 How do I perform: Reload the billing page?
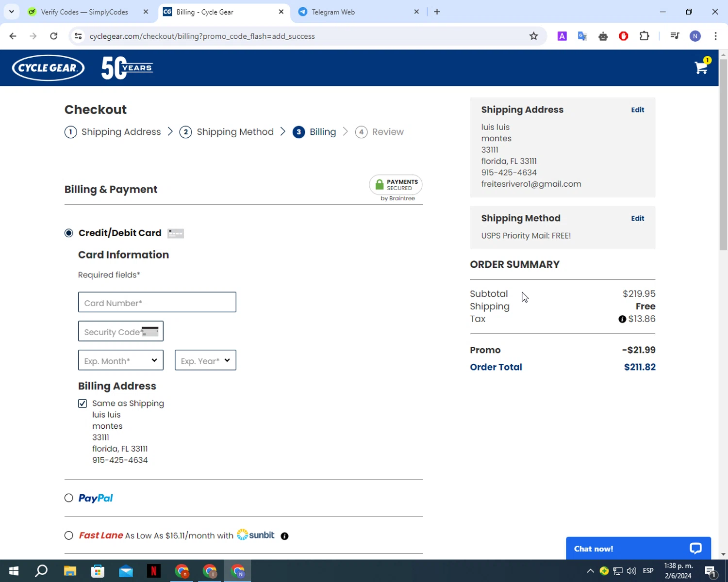(54, 36)
